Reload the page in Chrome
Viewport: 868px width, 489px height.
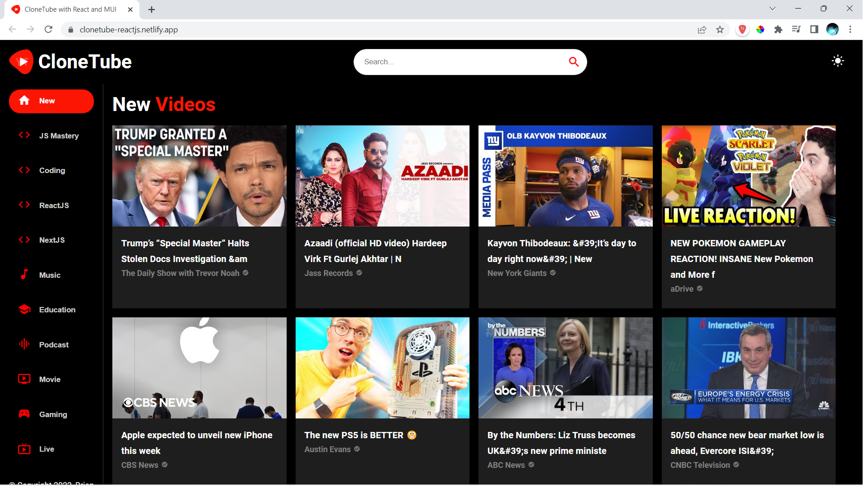[49, 30]
